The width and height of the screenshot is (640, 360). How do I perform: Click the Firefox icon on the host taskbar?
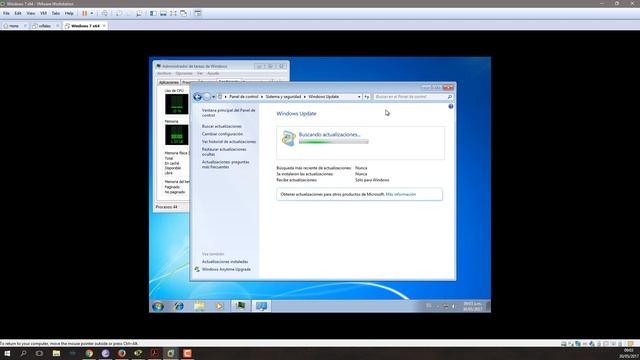[122, 353]
